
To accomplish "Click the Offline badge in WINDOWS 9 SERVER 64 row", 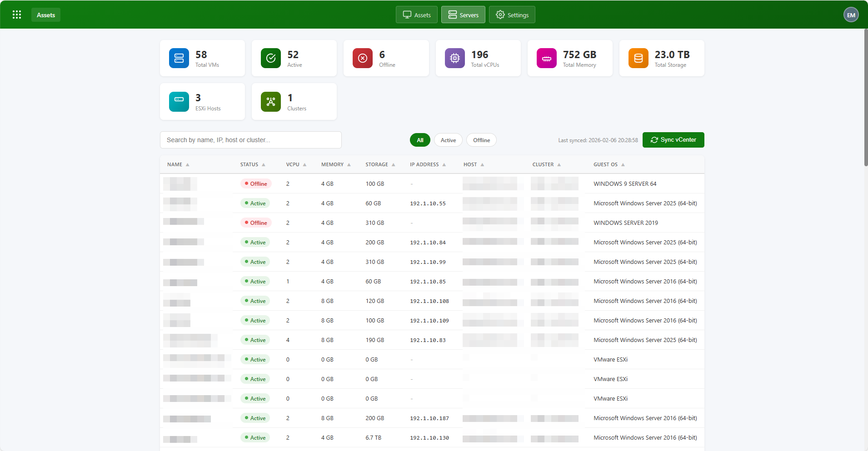I will pos(256,184).
